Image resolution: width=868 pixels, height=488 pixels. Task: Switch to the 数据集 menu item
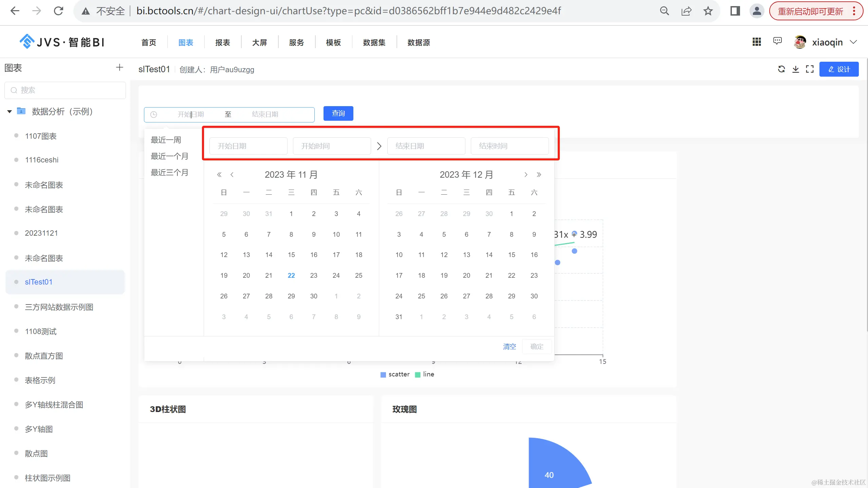374,42
